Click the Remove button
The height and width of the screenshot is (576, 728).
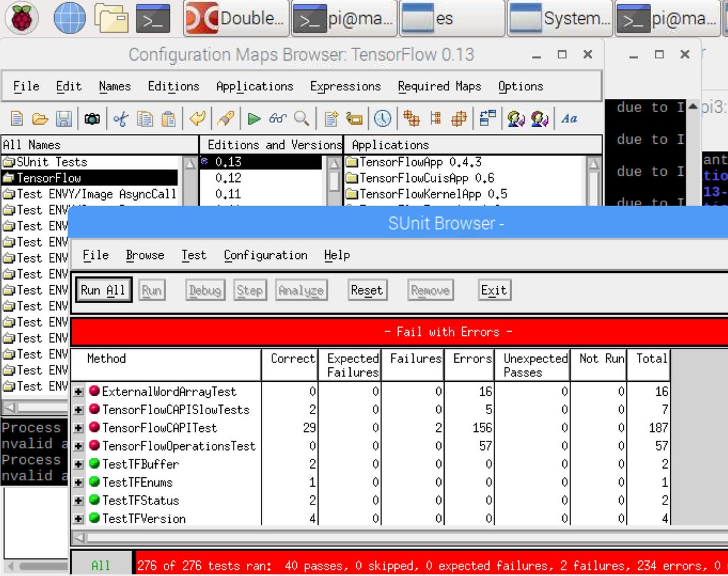[430, 290]
